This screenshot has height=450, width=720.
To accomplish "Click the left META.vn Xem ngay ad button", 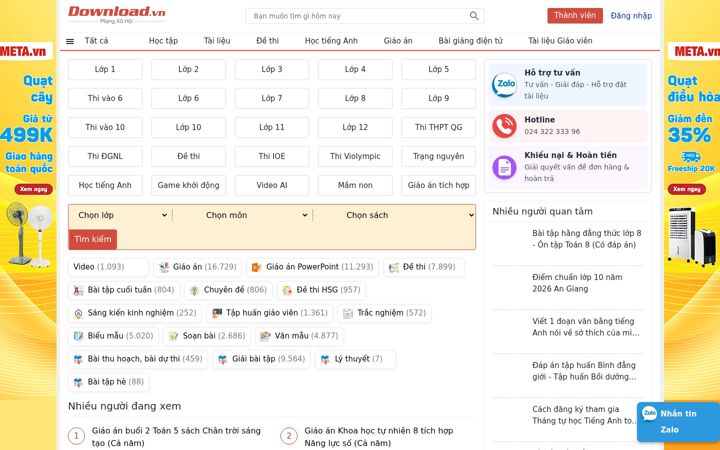I will pos(34,189).
